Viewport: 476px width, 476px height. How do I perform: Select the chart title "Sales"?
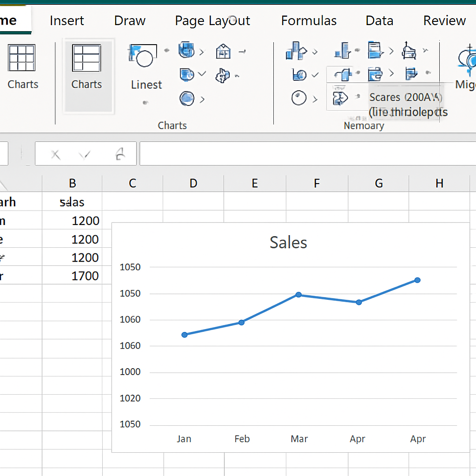coord(288,243)
